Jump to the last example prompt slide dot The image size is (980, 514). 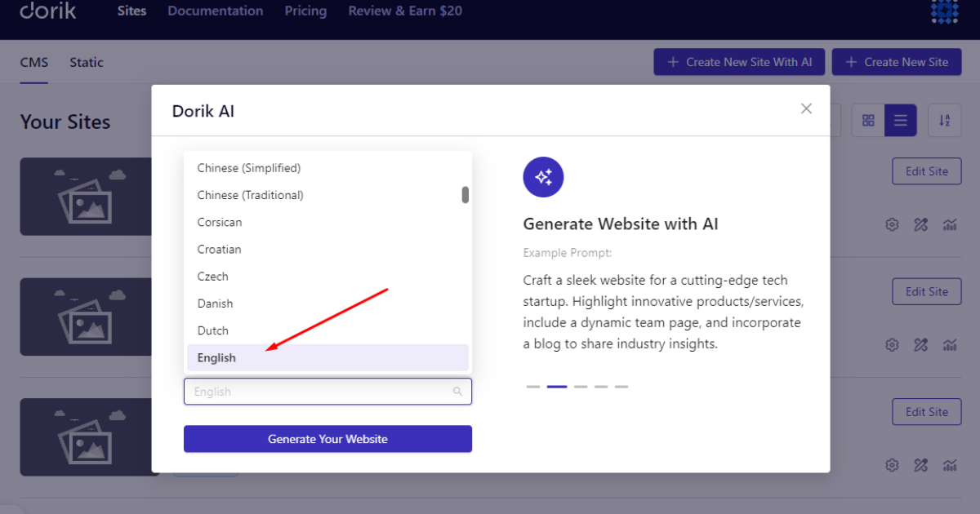621,387
